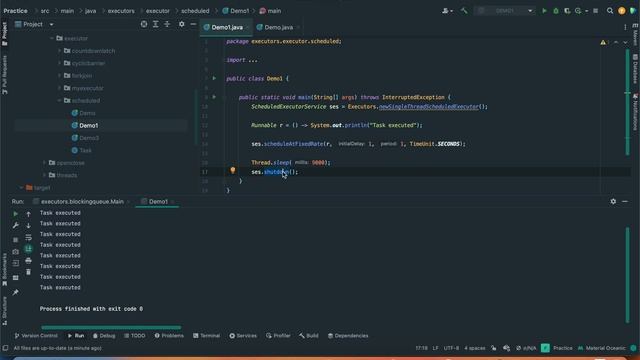Expand the threads folder
Viewport: 640px width, 360px height.
tap(44, 175)
